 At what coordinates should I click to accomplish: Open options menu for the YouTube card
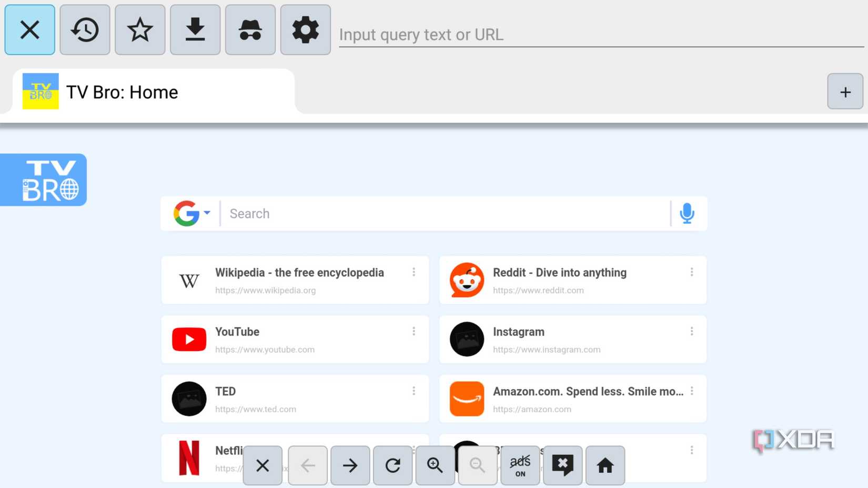414,331
